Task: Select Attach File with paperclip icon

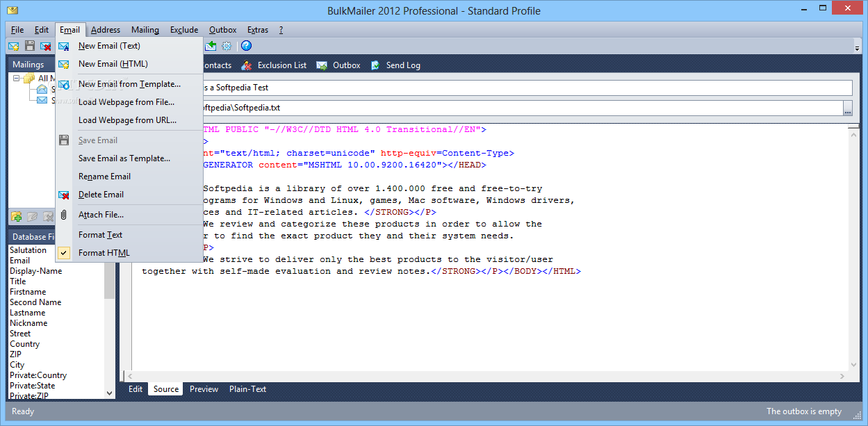Action: (129, 215)
